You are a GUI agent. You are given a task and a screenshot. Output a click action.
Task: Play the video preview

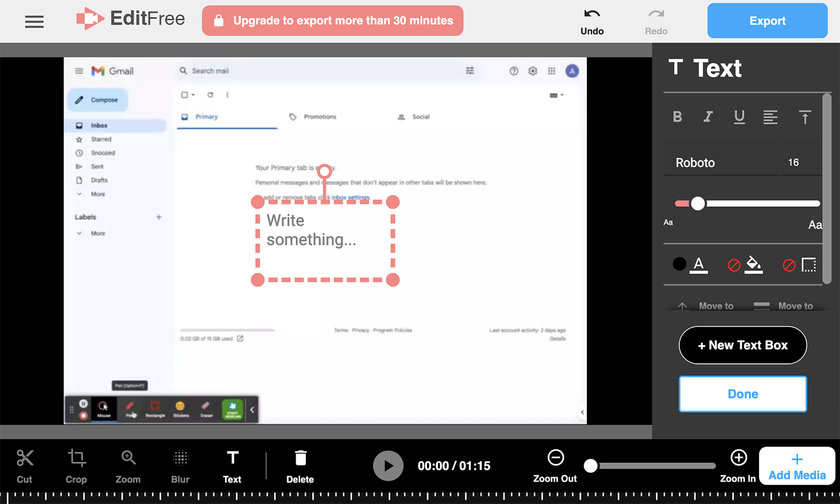coord(388,466)
